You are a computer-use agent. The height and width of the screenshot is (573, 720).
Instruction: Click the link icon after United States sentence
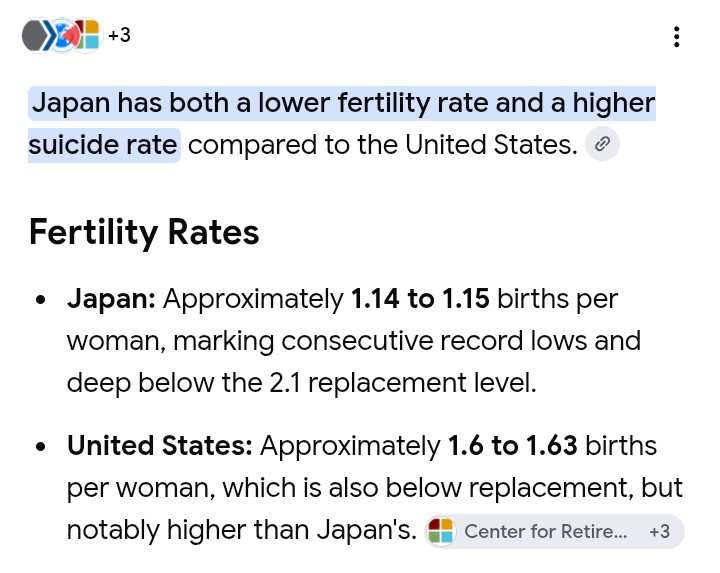click(602, 144)
